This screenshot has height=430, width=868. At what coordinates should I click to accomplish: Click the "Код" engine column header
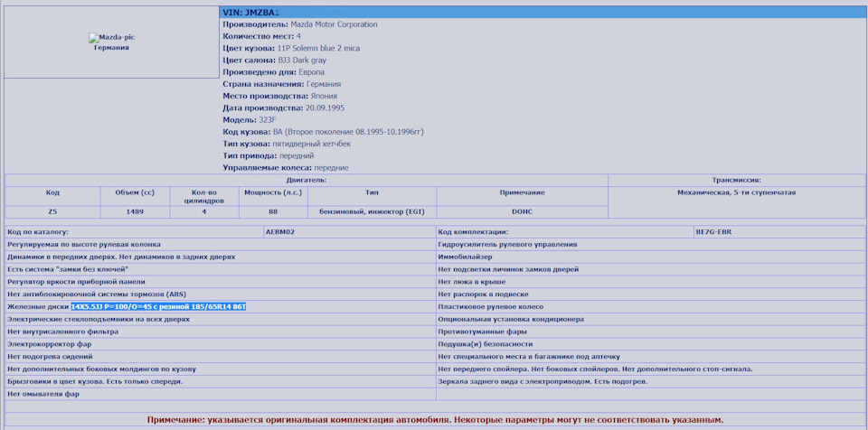[x=52, y=196]
